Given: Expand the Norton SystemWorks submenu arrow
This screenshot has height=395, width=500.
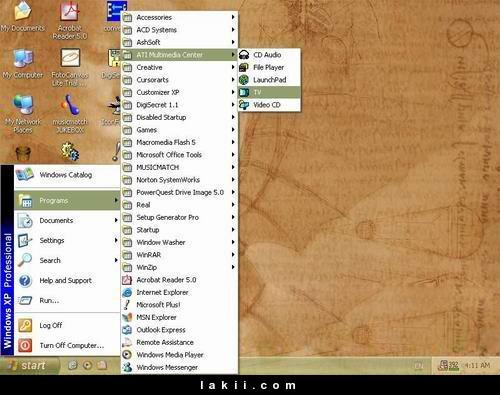Looking at the screenshot, I should (233, 180).
